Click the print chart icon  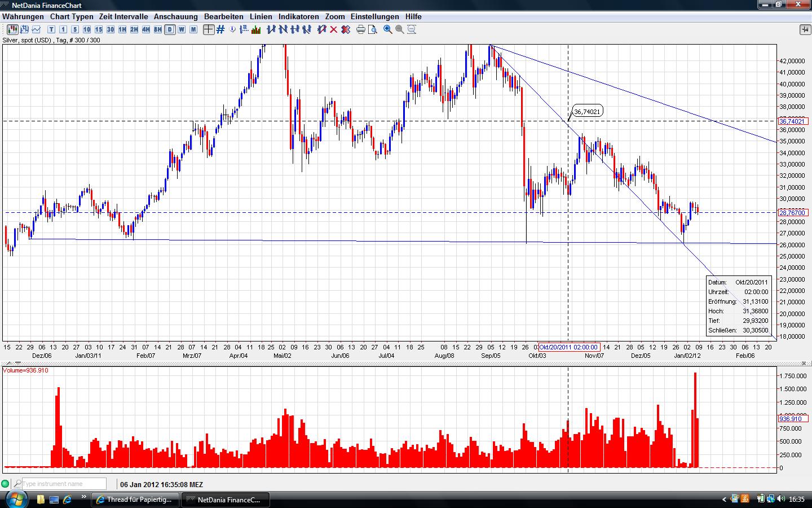(x=361, y=29)
